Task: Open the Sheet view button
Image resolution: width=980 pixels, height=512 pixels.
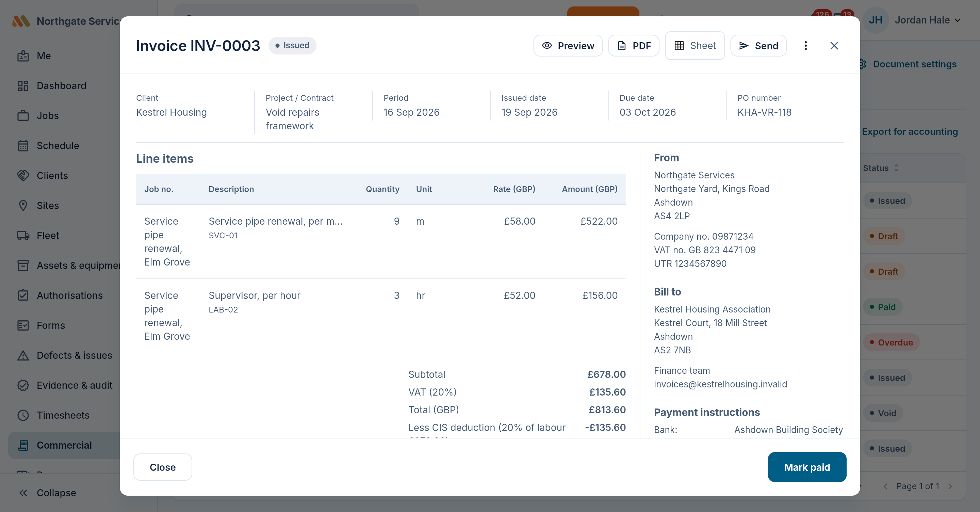Action: pyautogui.click(x=695, y=46)
